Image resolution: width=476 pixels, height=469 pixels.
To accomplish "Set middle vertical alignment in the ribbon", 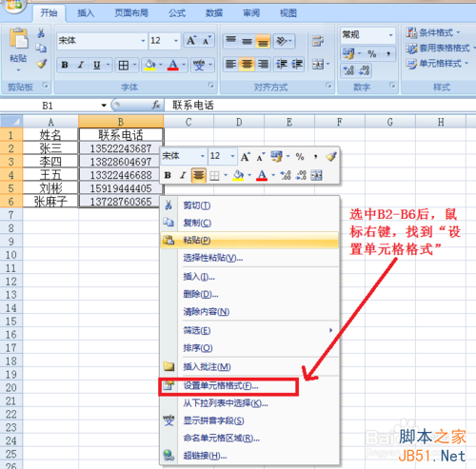I will (x=247, y=41).
